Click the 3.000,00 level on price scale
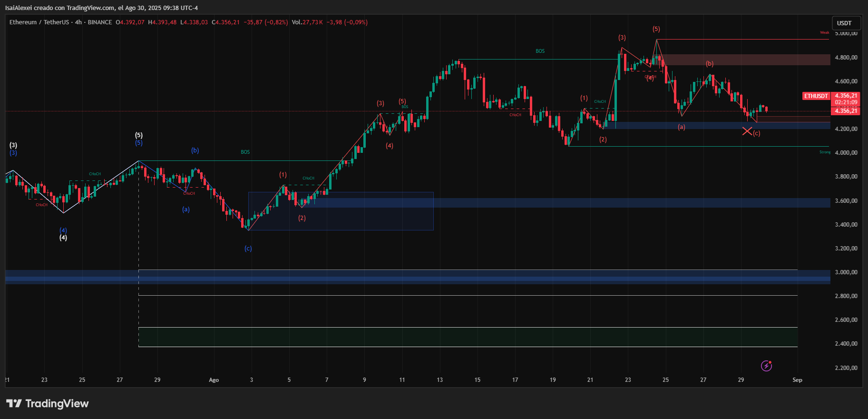Viewport: 868px width, 419px height. [846, 272]
